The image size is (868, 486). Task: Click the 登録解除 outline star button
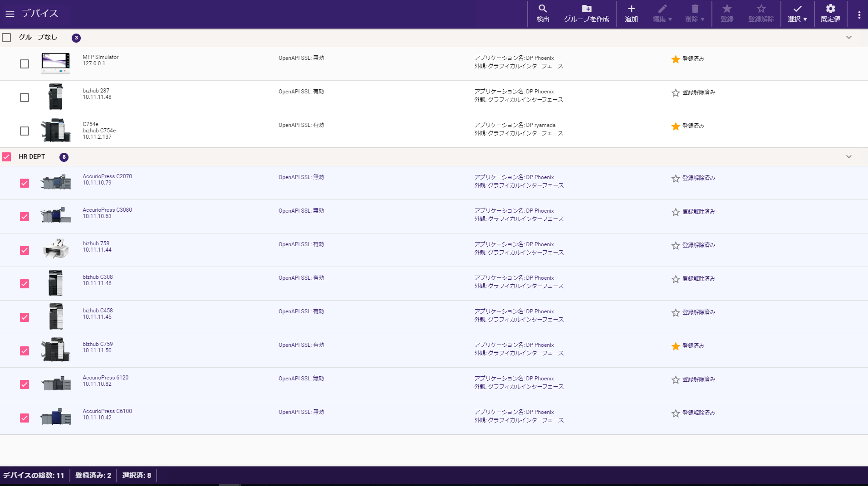pyautogui.click(x=761, y=14)
